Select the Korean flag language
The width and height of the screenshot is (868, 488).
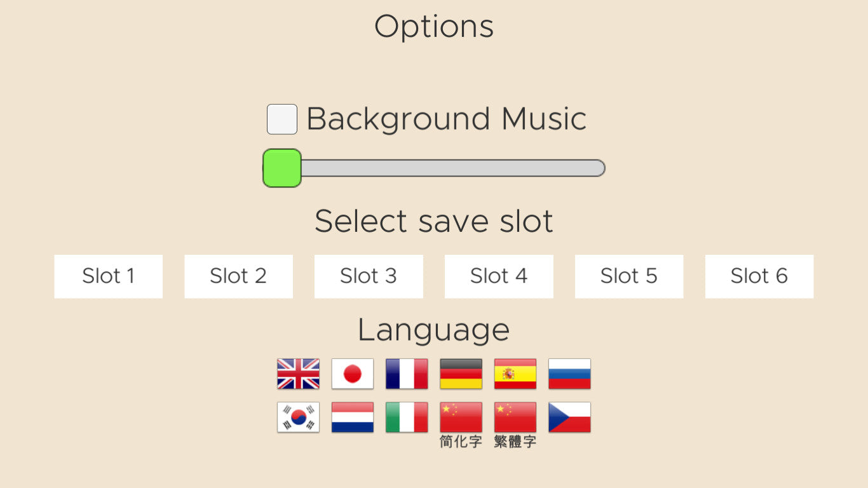pyautogui.click(x=298, y=417)
